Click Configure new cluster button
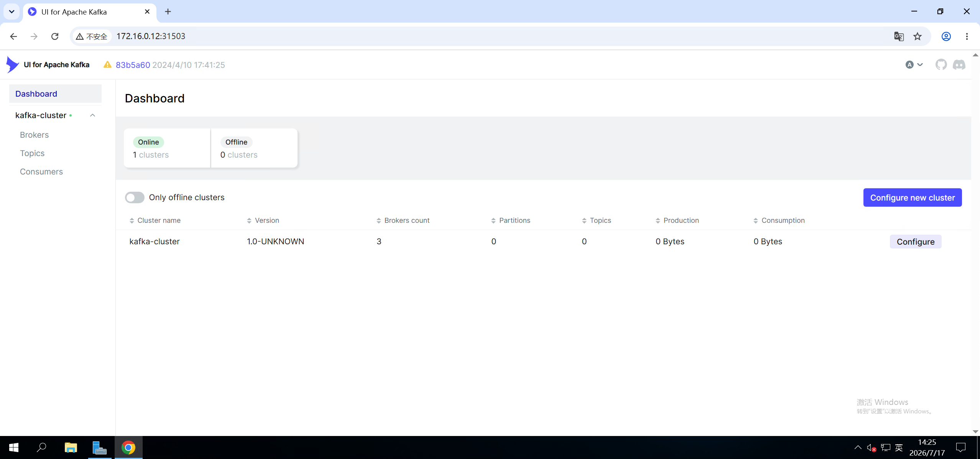980x459 pixels. [x=913, y=197]
